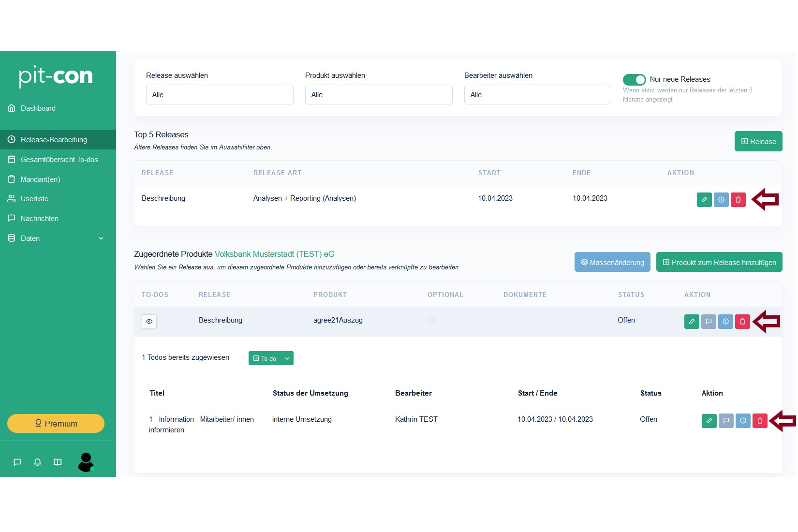Click the Premium button
This screenshot has width=798, height=532.
(x=56, y=424)
